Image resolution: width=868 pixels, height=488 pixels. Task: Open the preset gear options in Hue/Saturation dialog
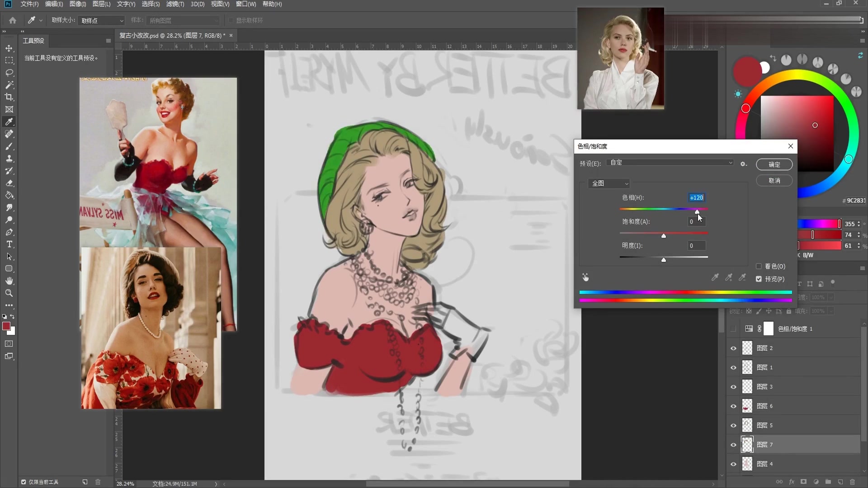click(x=743, y=164)
